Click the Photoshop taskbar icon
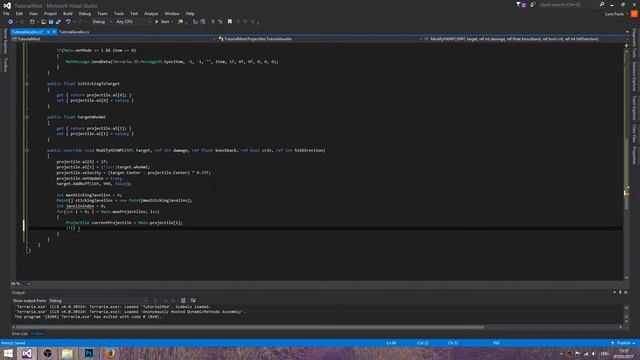This screenshot has width=640, height=360. (x=89, y=353)
